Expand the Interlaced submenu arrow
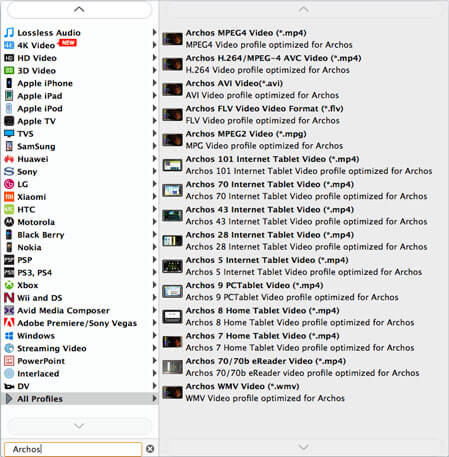This screenshot has height=457, width=449. [x=154, y=373]
